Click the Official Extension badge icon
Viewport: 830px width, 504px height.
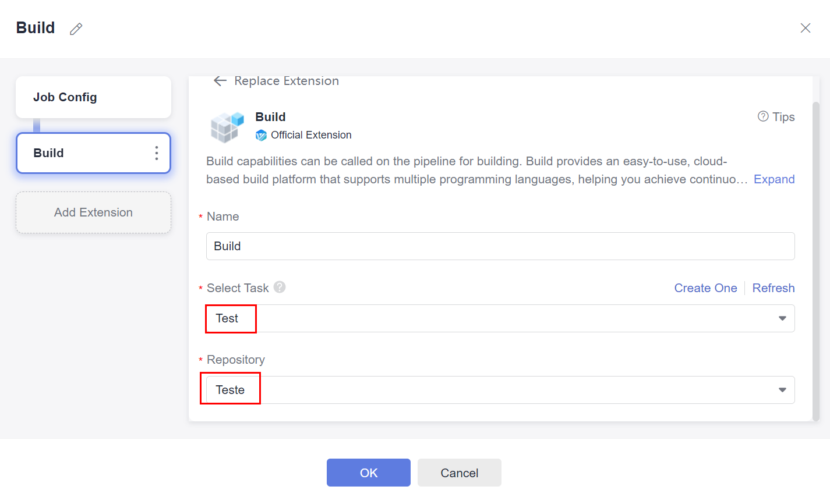click(261, 135)
